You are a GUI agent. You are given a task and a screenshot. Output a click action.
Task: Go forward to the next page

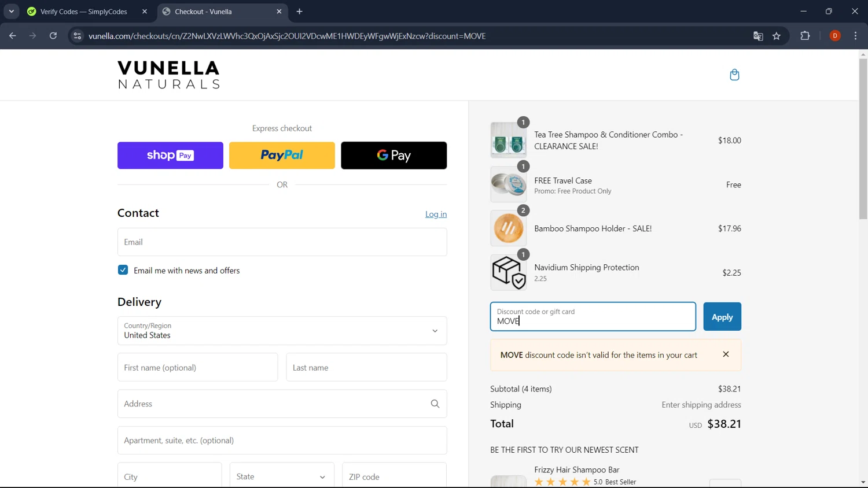[33, 36]
